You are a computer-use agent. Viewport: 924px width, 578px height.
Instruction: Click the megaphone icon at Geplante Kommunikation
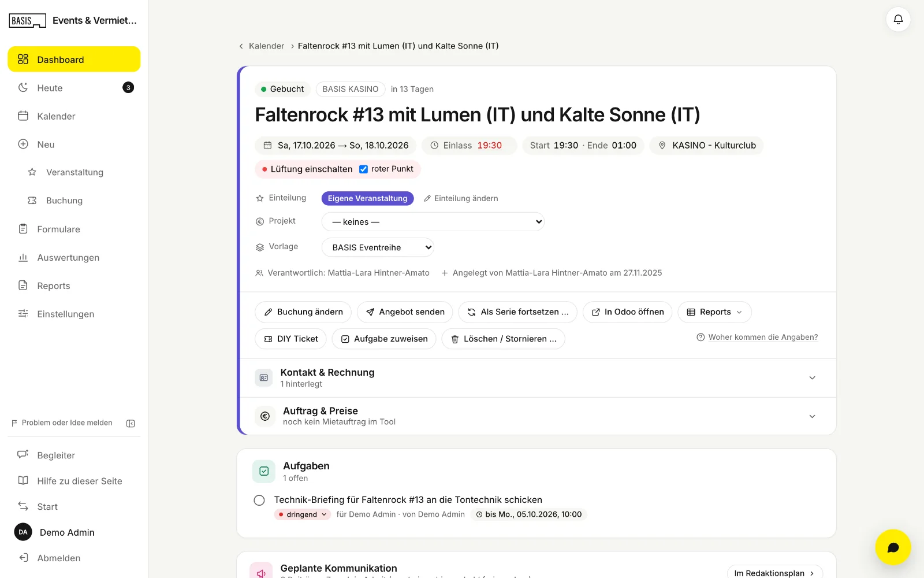click(261, 573)
